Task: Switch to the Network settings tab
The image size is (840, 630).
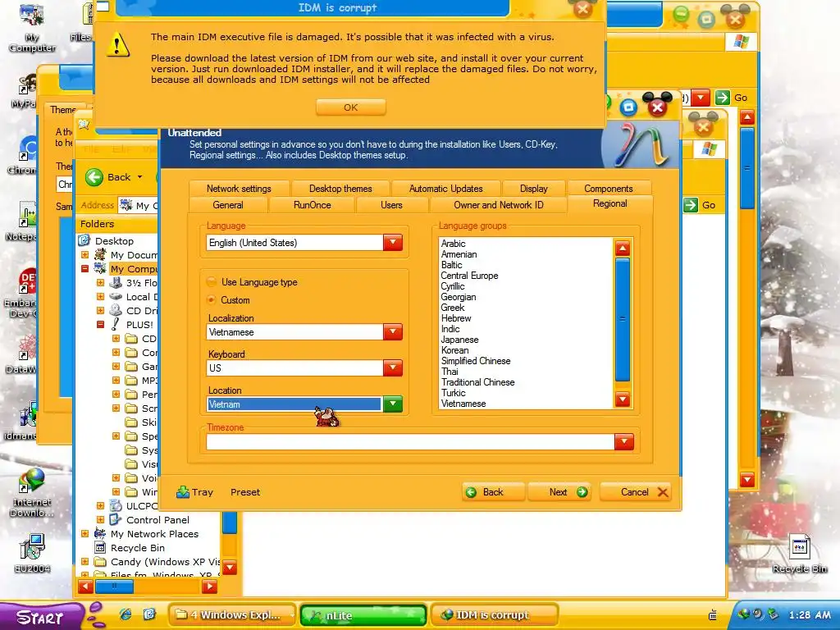Action: coord(239,189)
